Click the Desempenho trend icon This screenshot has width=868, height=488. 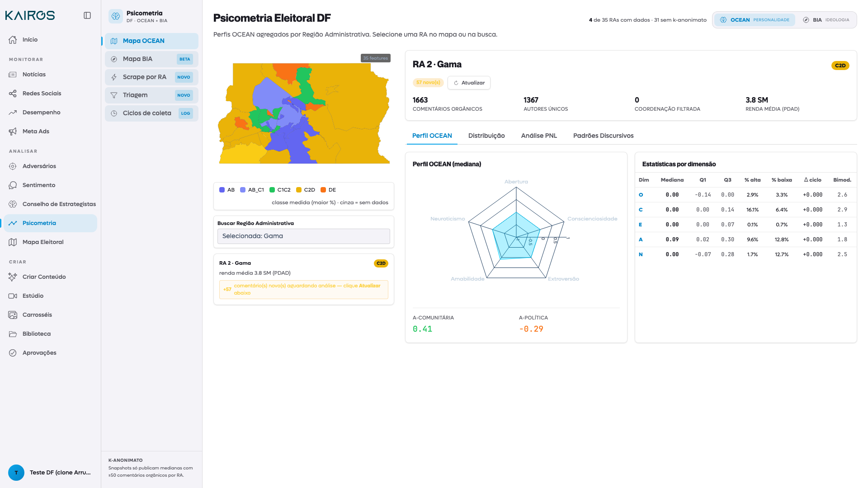13,113
